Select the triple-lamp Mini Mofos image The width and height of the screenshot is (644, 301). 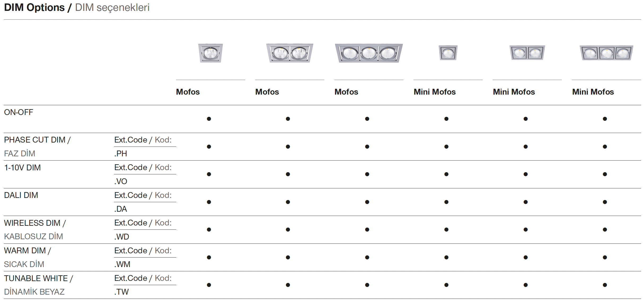606,53
